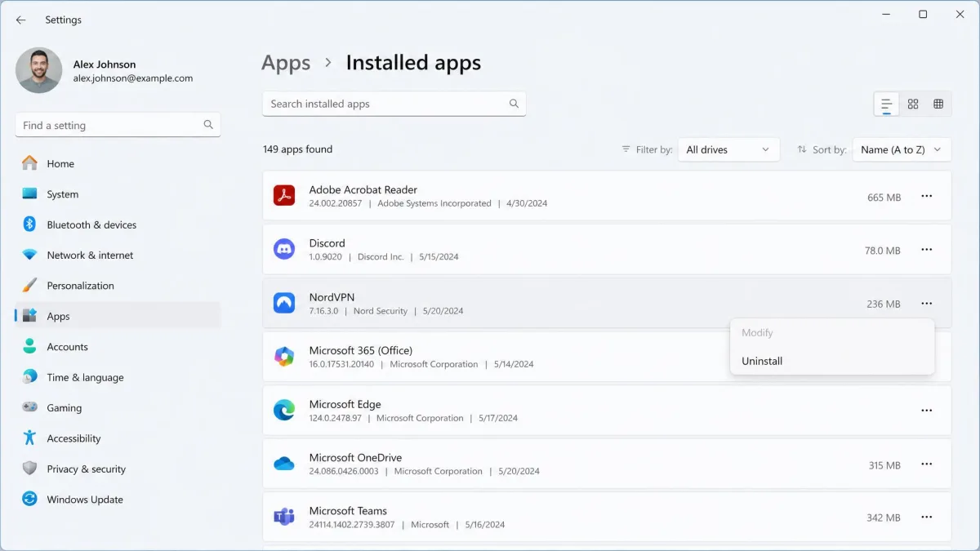Click the search magnifier in Find a setting

tap(208, 125)
